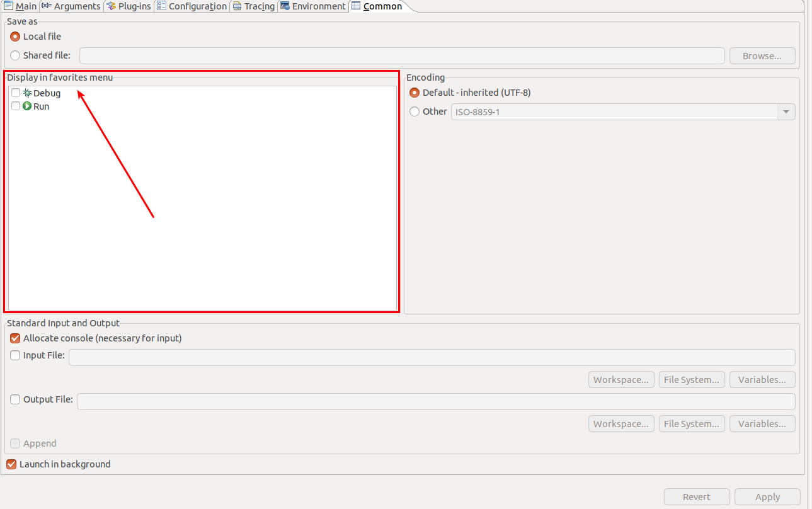The height and width of the screenshot is (509, 812).
Task: Click Workspace... button for Output File
Action: [x=621, y=424]
